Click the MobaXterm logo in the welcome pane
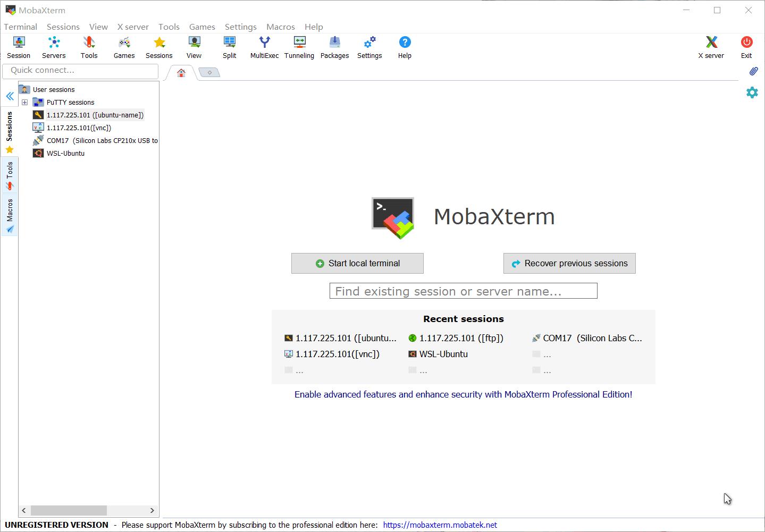The image size is (765, 532). tap(393, 218)
